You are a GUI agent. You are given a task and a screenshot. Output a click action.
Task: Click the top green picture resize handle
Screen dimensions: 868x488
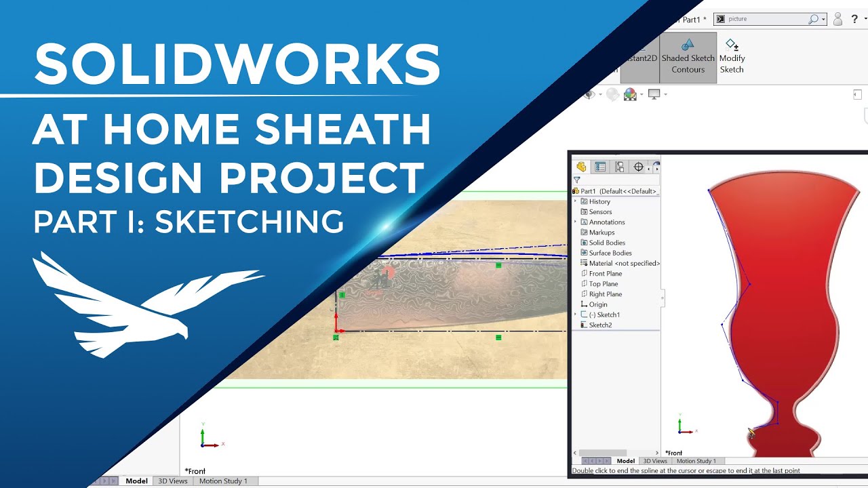498,266
